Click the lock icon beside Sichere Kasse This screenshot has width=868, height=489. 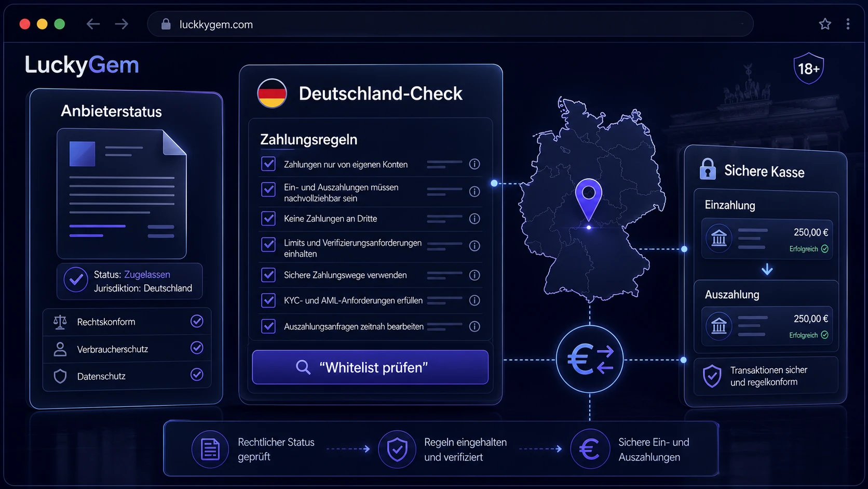click(708, 169)
